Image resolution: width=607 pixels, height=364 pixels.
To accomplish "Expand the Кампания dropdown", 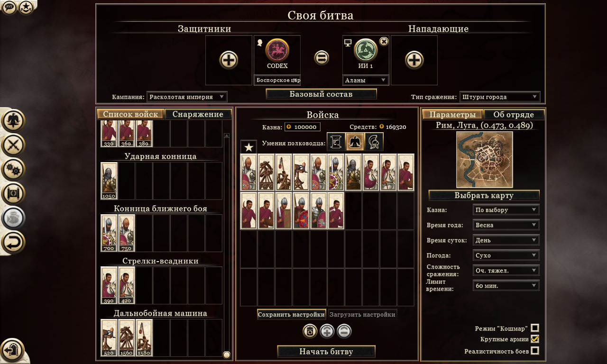I will 187,97.
